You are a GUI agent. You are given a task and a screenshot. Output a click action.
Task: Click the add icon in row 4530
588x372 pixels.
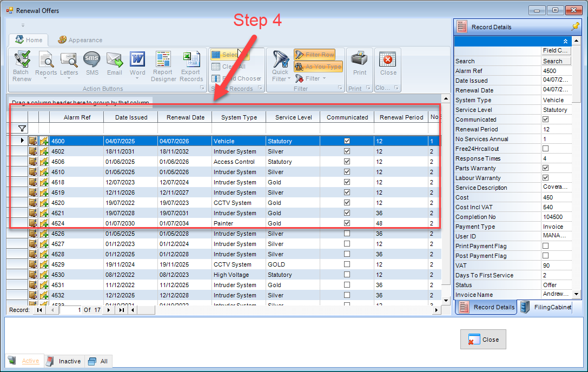pyautogui.click(x=44, y=275)
